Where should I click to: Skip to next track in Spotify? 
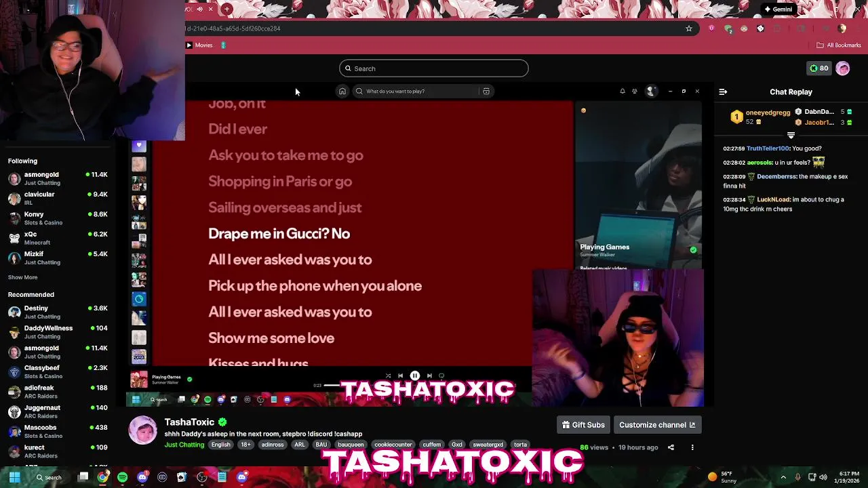point(429,375)
